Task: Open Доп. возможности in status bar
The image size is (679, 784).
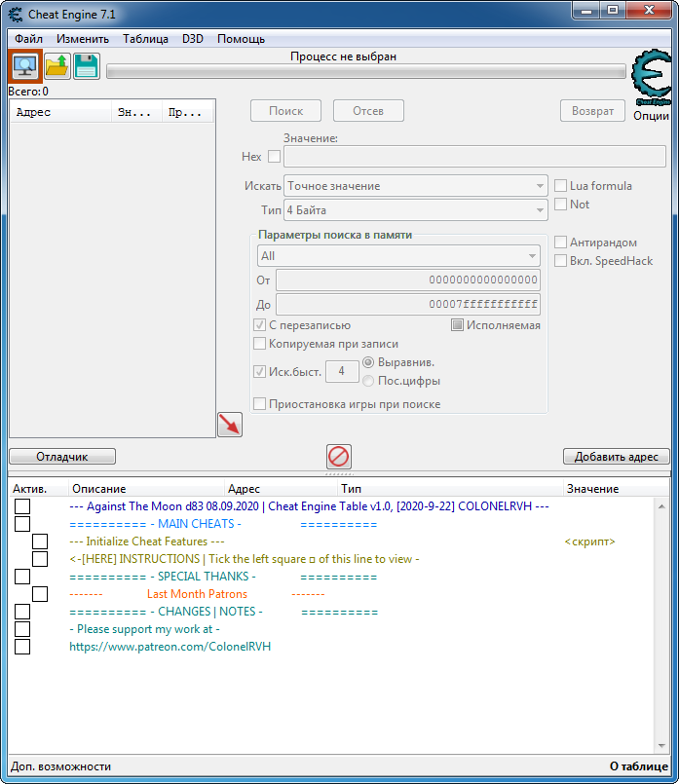Action: [x=61, y=766]
